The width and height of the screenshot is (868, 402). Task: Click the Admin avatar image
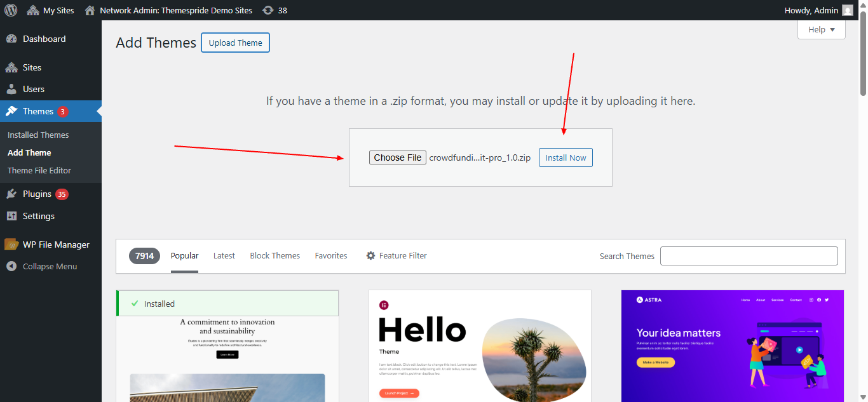[x=847, y=10]
